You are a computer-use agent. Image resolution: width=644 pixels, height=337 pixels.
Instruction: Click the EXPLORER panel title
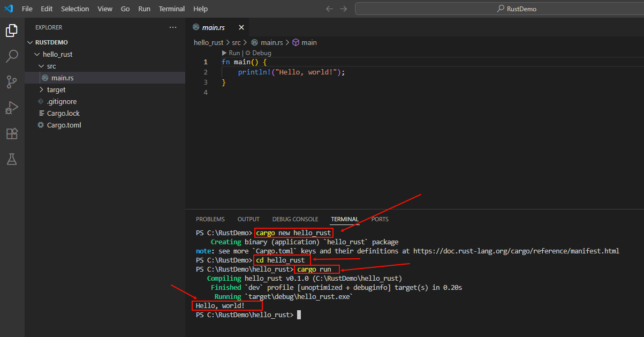click(49, 27)
